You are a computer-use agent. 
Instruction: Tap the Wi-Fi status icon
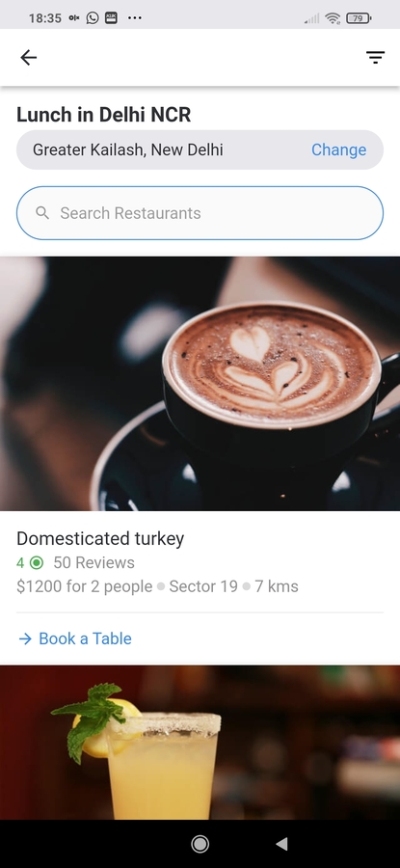coord(333,18)
